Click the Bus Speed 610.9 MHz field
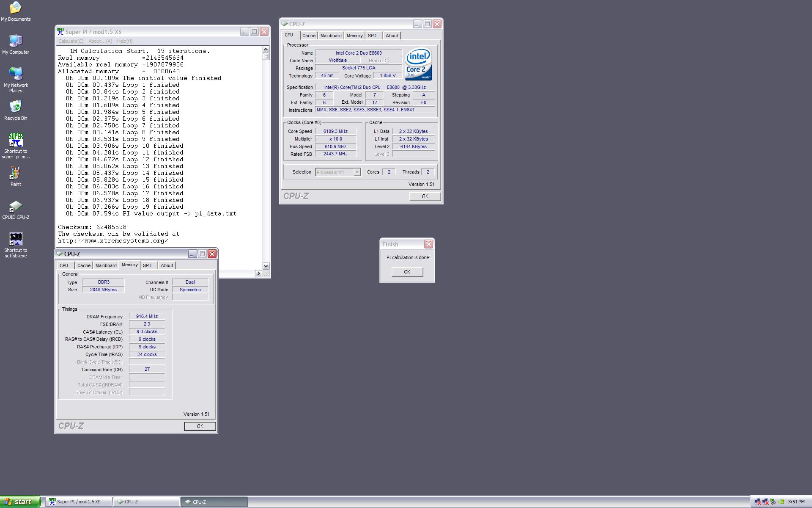This screenshot has height=508, width=812. tap(335, 146)
